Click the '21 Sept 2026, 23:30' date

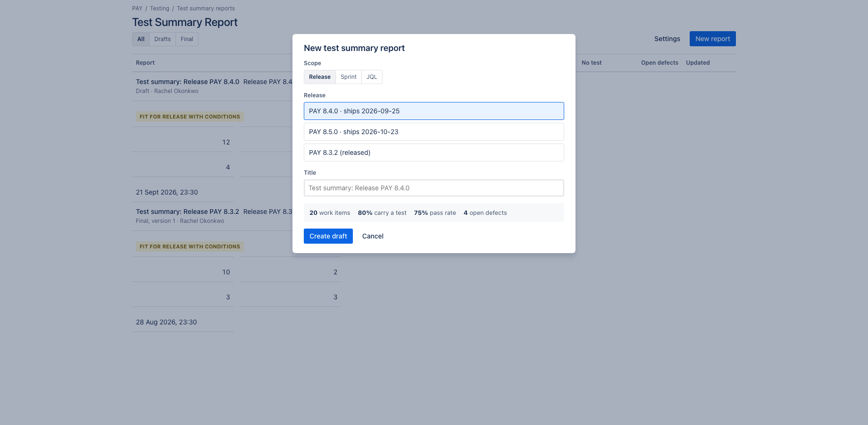(167, 192)
